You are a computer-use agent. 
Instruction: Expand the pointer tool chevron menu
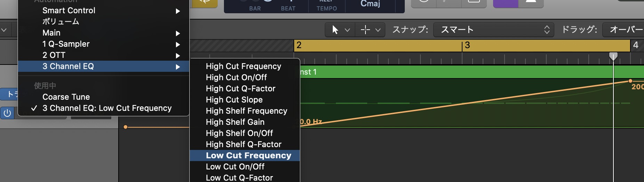347,30
